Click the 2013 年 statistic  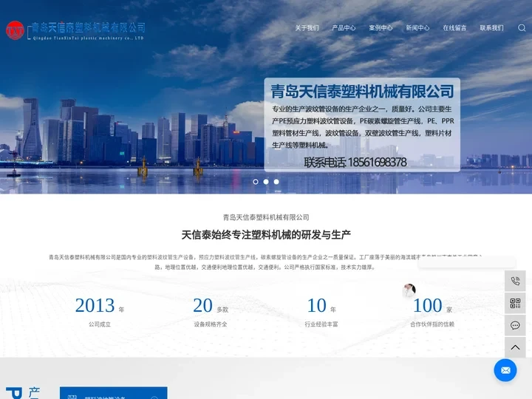100,305
